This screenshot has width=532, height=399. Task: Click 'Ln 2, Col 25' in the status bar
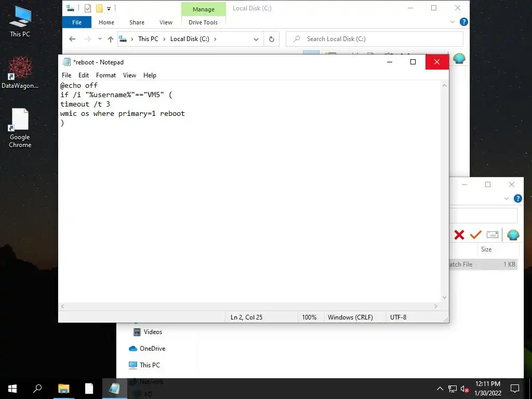(x=246, y=317)
